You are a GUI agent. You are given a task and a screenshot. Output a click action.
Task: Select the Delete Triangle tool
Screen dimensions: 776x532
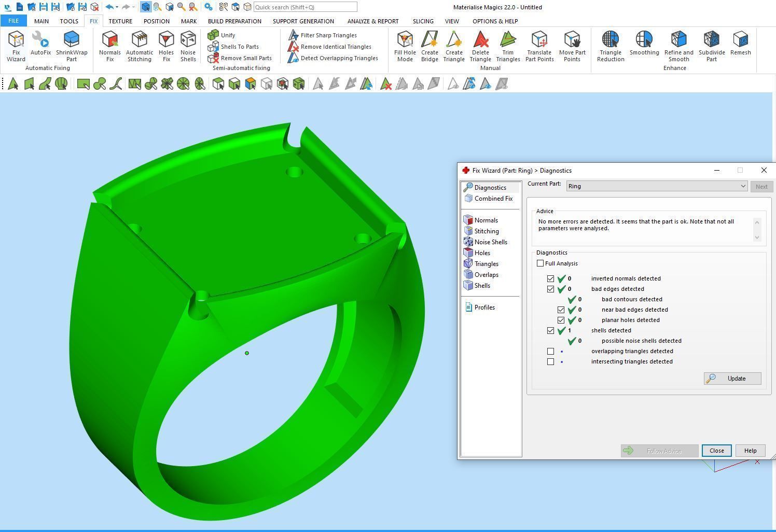coord(480,46)
